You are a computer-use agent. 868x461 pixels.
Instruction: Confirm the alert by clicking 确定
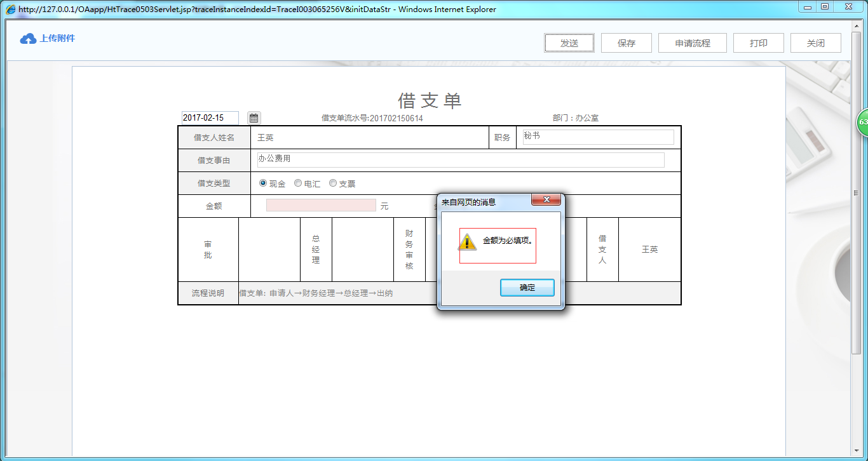527,287
